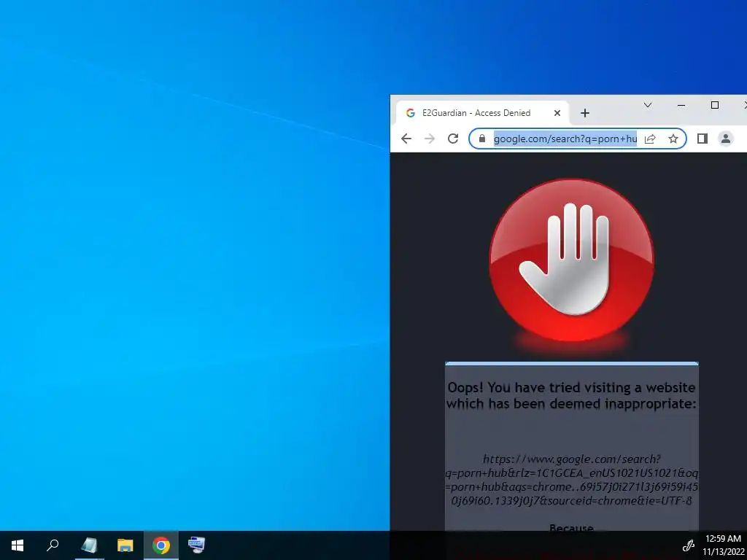This screenshot has height=560, width=747.
Task: Click the word 'Because' on the blocked page
Action: coord(571,528)
